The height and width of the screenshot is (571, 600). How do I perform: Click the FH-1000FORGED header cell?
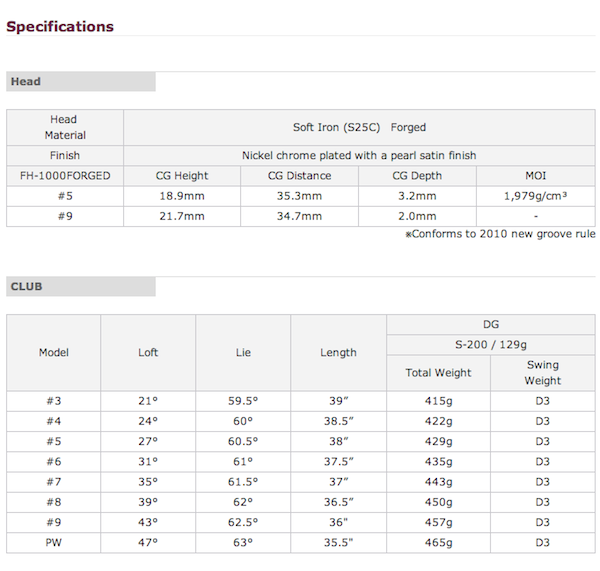(65, 176)
